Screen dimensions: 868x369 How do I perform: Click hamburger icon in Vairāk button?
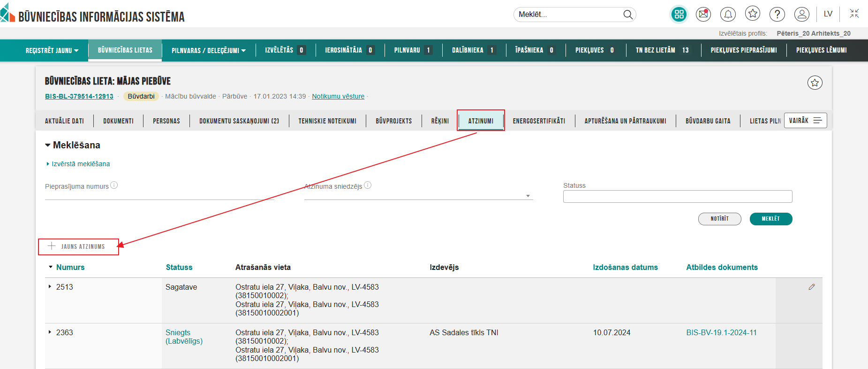(818, 121)
